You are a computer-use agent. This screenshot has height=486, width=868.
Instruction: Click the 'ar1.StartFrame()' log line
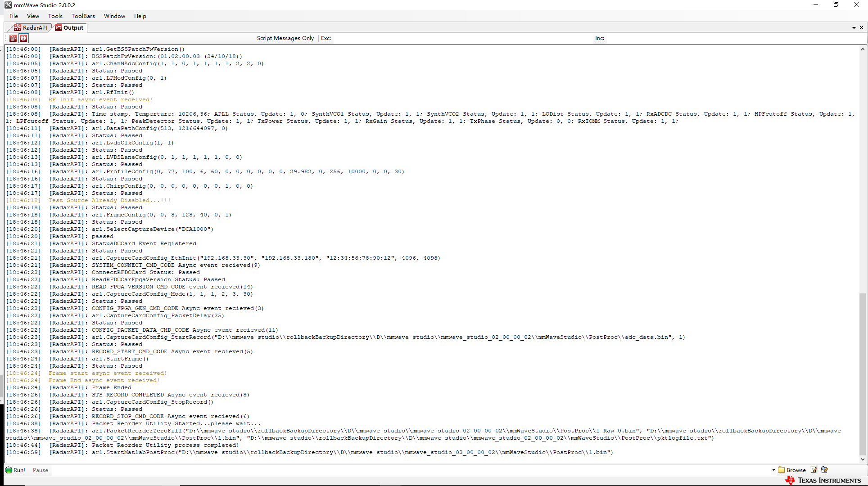pyautogui.click(x=120, y=359)
